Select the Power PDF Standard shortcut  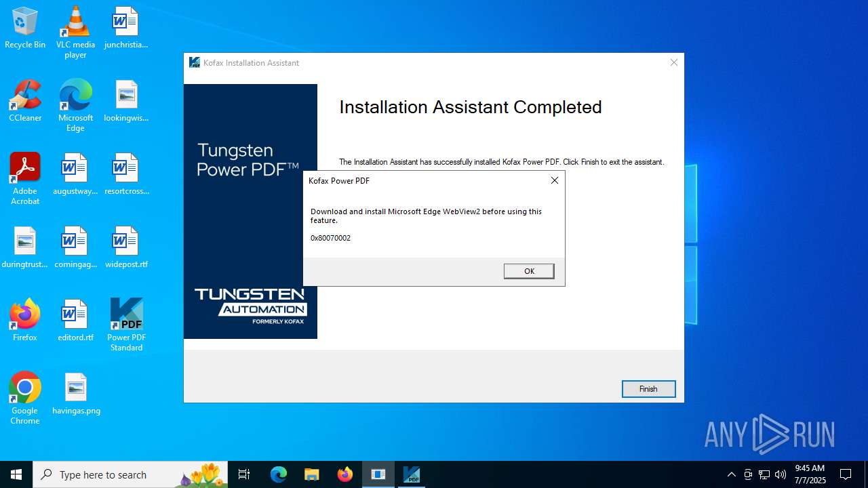(x=126, y=325)
